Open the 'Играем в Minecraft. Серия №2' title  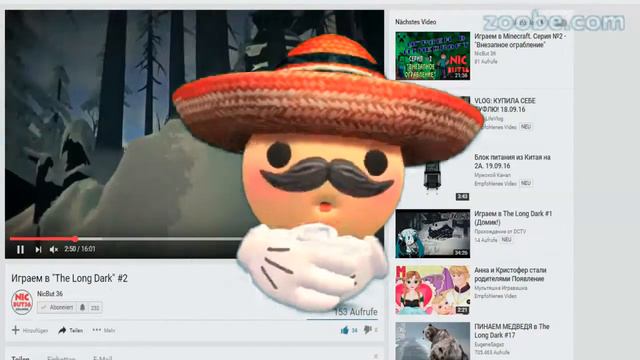tap(520, 40)
